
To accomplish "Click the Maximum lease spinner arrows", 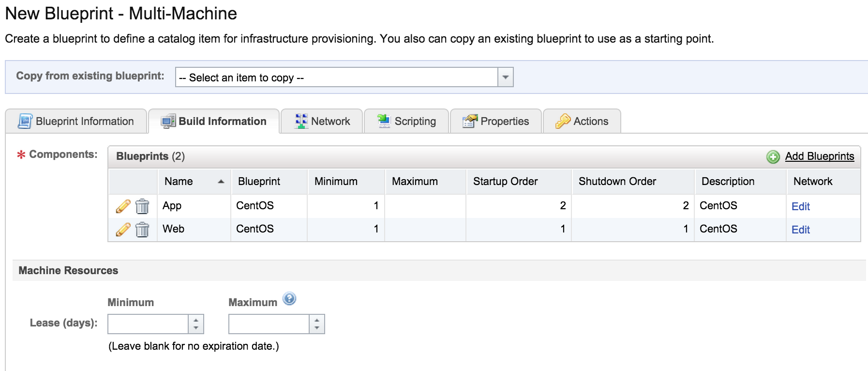I will [317, 324].
